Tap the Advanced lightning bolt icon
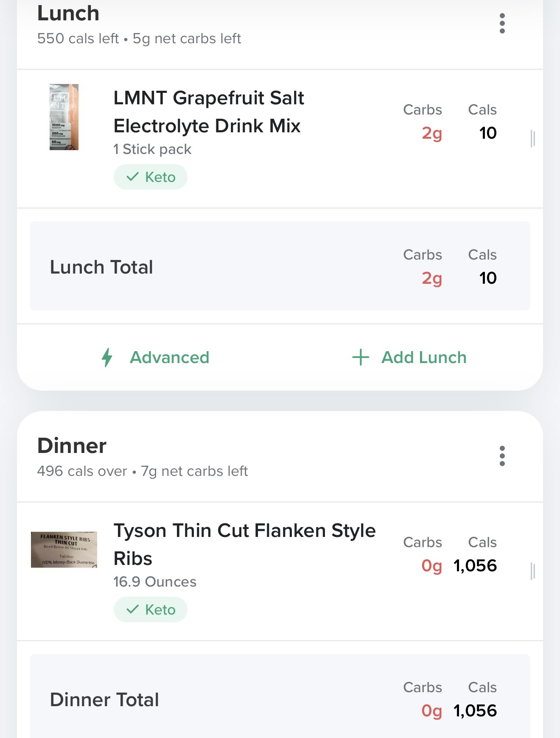Viewport: 560px width, 738px height. click(x=107, y=357)
